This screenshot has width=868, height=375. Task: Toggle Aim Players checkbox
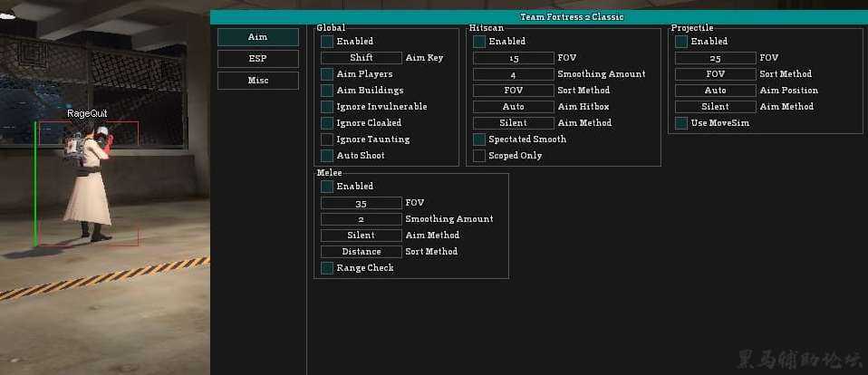click(327, 74)
